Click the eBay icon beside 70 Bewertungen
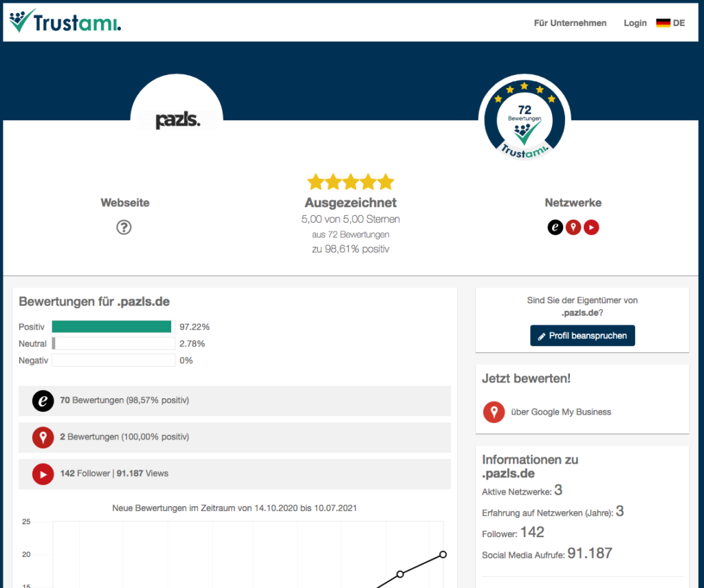The height and width of the screenshot is (588, 704). pos(43,401)
